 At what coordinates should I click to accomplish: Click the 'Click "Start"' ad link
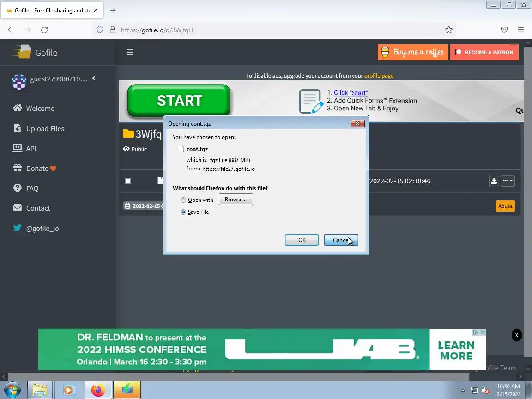(351, 93)
